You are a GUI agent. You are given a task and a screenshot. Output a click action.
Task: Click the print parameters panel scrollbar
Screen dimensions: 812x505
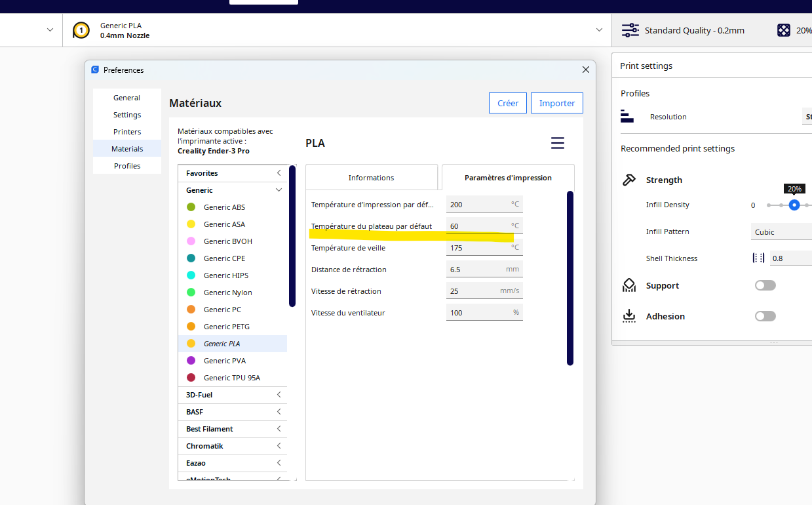pyautogui.click(x=570, y=278)
